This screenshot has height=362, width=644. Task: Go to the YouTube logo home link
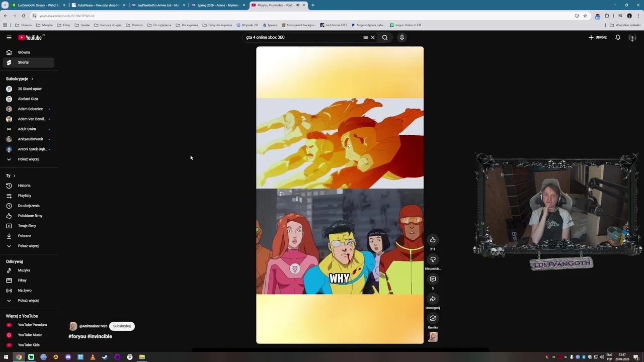click(30, 37)
